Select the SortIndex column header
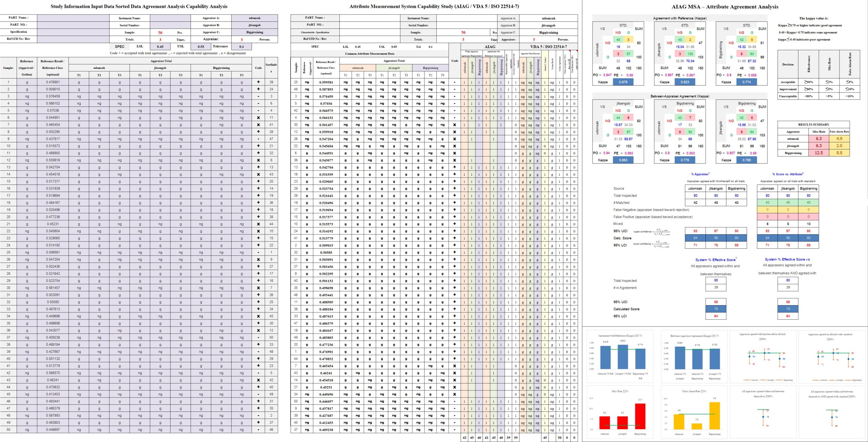Image resolution: width=868 pixels, height=442 pixels. 271,68
